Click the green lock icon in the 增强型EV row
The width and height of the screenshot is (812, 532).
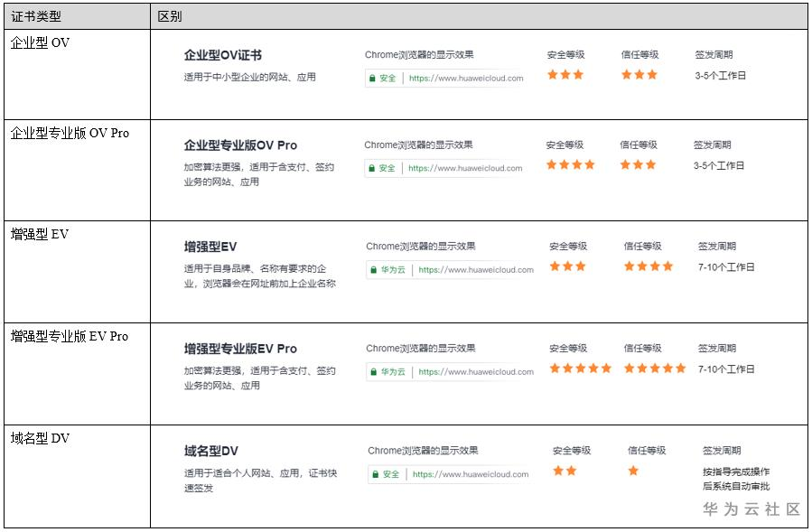(372, 269)
